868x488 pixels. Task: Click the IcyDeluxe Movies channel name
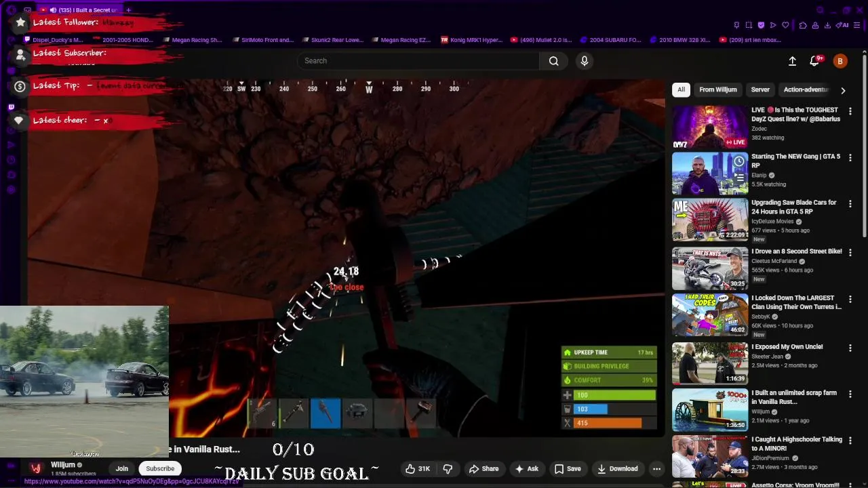pos(772,221)
